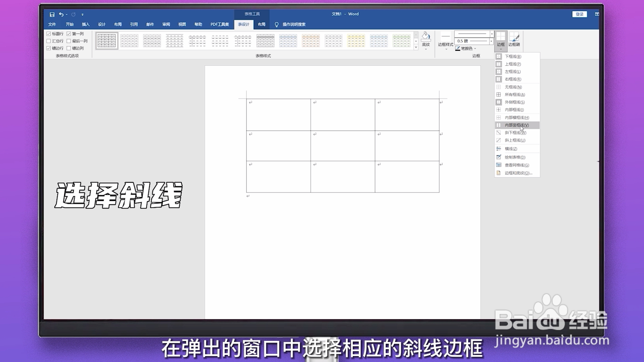Click the Undo arrow icon
The width and height of the screenshot is (644, 362).
click(61, 14)
